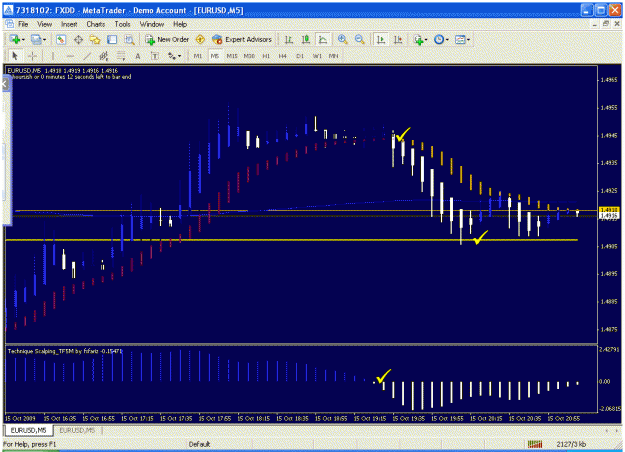Open the Tools menu
Viewport: 625px width, 452px height.
tap(122, 24)
